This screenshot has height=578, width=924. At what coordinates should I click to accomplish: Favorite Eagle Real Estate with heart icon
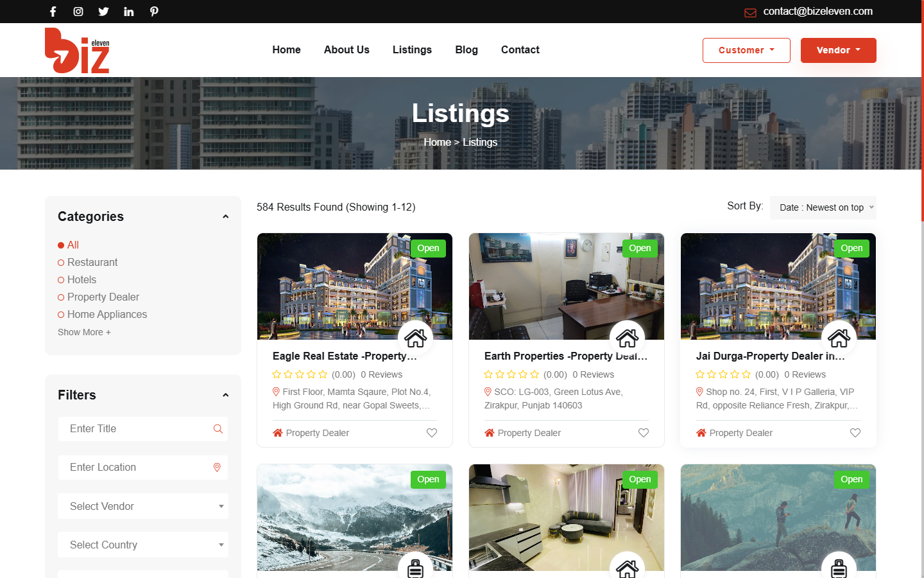[x=432, y=433]
